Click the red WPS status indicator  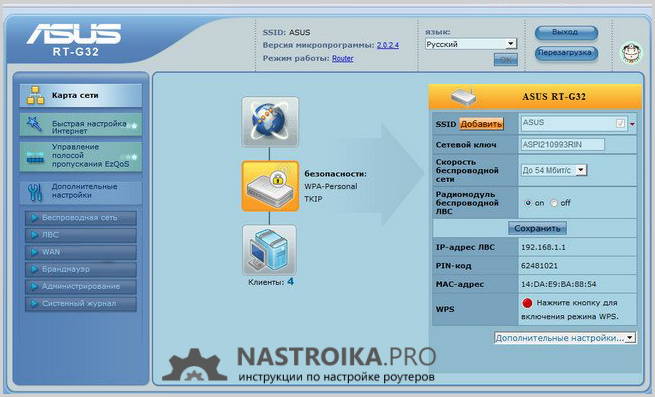pos(527,303)
